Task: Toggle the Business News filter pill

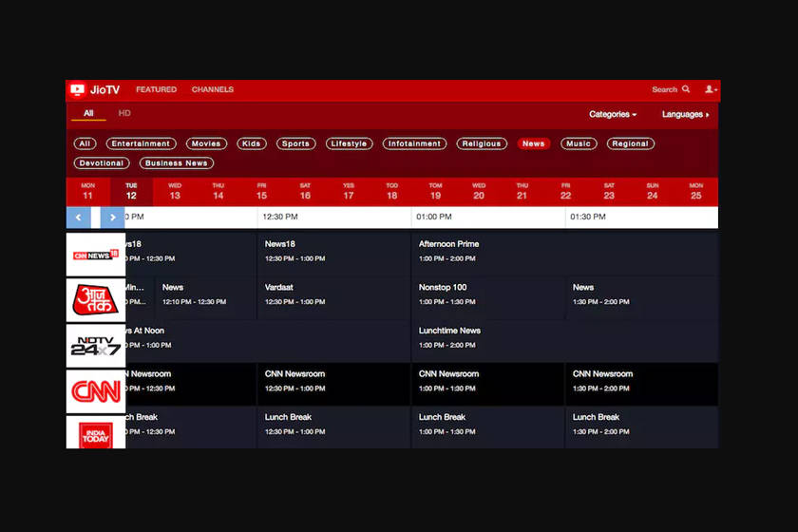Action: click(x=176, y=163)
